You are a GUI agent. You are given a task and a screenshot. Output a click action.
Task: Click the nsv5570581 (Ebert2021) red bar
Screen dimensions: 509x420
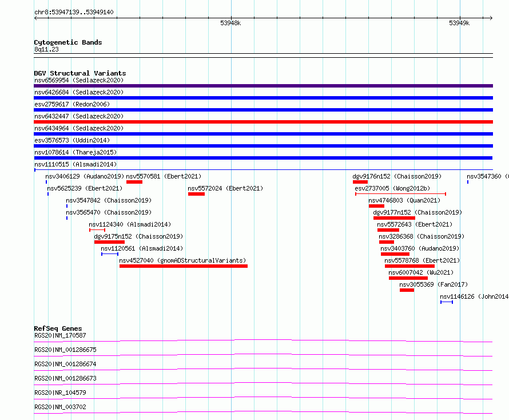(134, 182)
